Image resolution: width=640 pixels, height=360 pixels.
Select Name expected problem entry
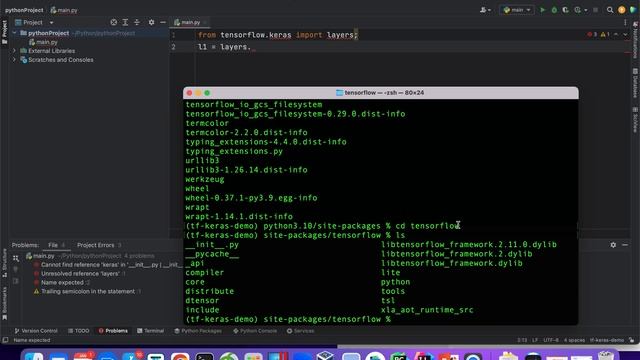tap(62, 282)
